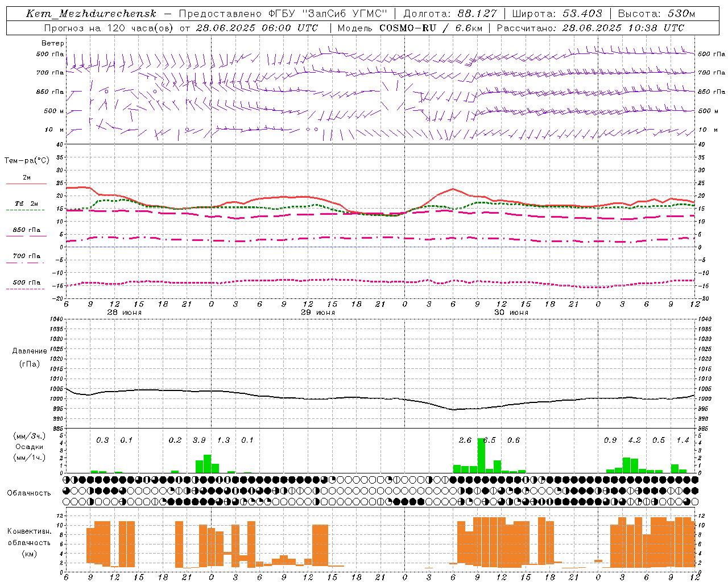Screen dimensions: 728x582
Task: Click the 2.6 precipitation total
Action: pyautogui.click(x=465, y=440)
